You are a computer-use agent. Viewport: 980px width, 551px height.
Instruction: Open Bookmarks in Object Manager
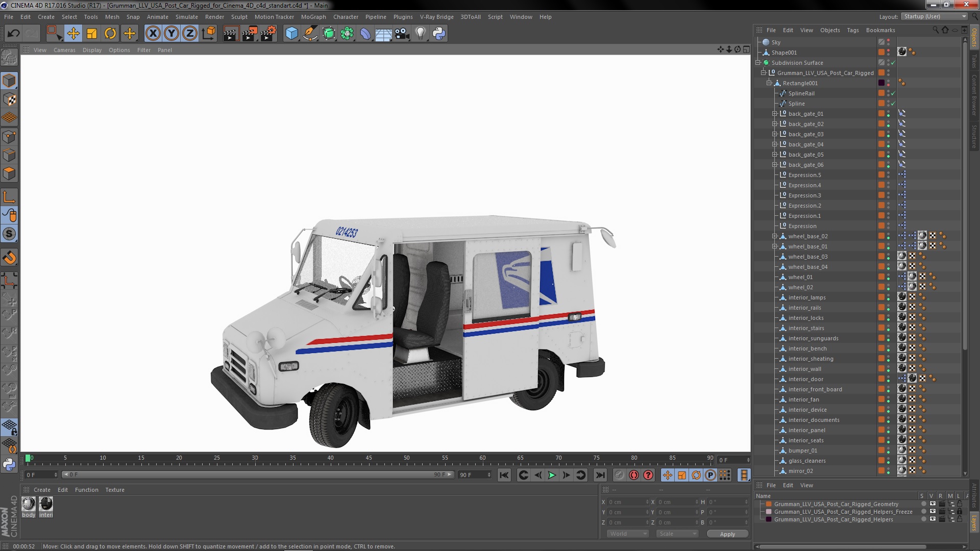(880, 30)
